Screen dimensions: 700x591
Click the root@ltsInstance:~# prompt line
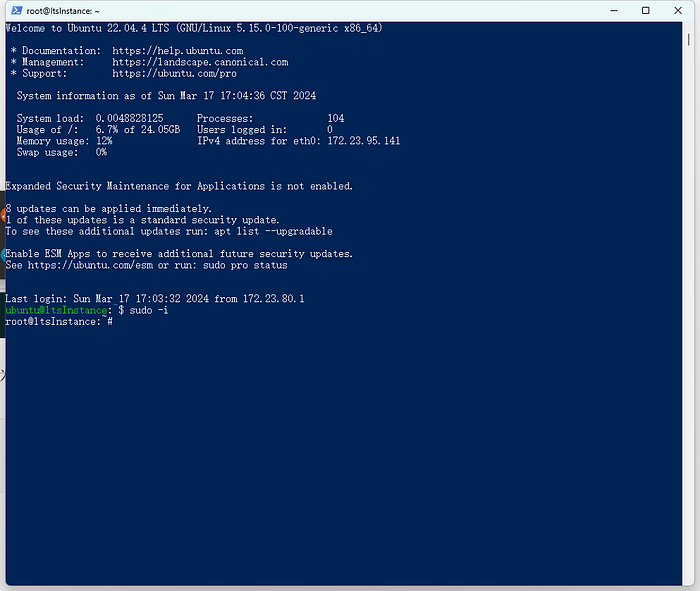59,322
